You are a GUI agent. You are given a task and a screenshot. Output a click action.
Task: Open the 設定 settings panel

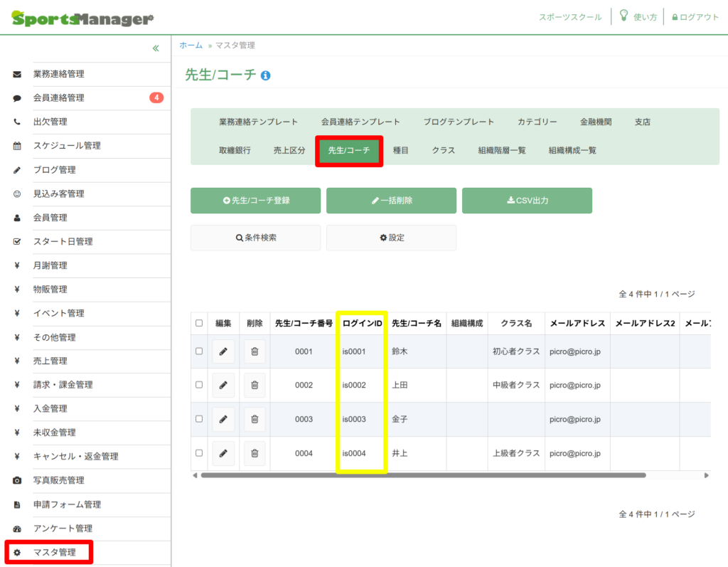tap(391, 238)
